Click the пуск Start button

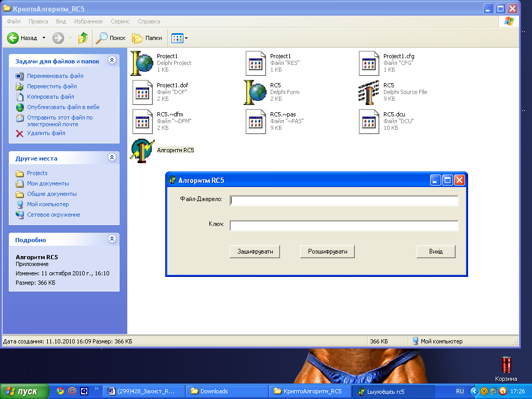tap(24, 392)
